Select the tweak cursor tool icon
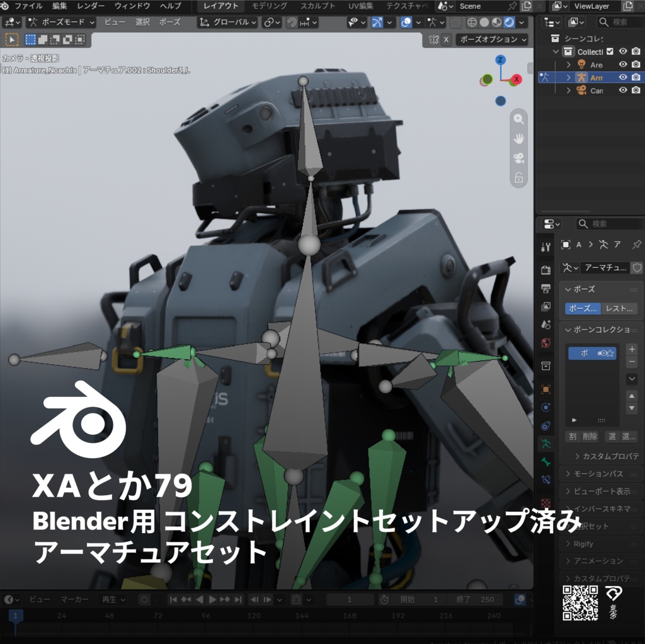645x644 pixels. click(x=11, y=40)
